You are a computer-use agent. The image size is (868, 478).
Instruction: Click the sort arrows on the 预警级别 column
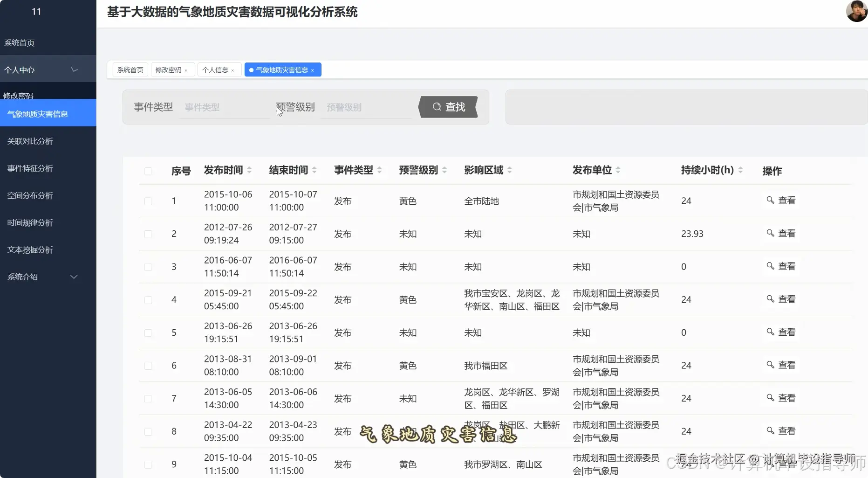pyautogui.click(x=444, y=170)
